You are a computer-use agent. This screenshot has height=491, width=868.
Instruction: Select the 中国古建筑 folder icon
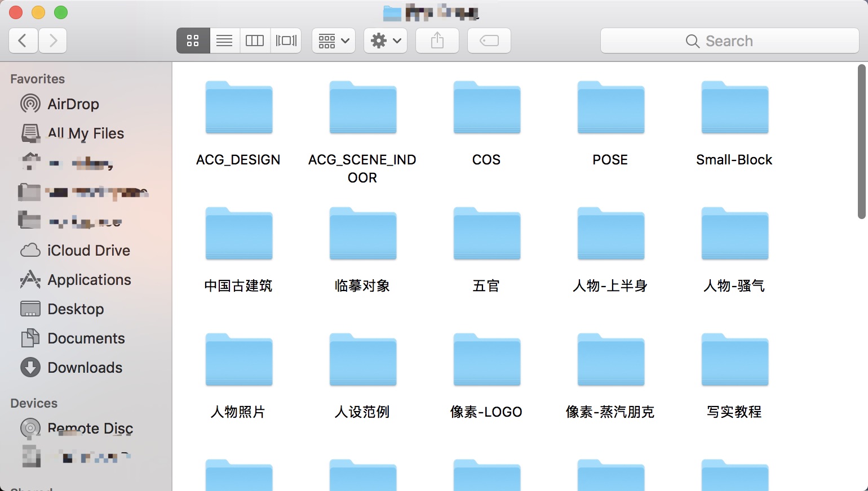click(x=239, y=234)
